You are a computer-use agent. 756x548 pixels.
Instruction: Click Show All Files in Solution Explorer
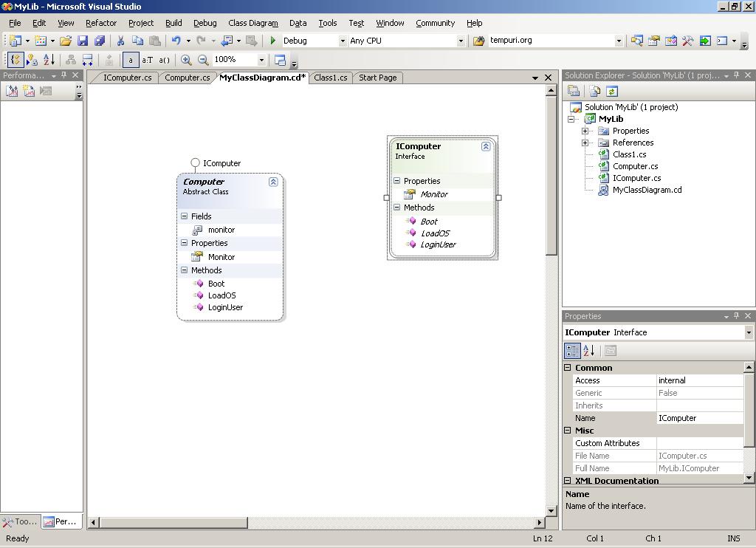595,91
